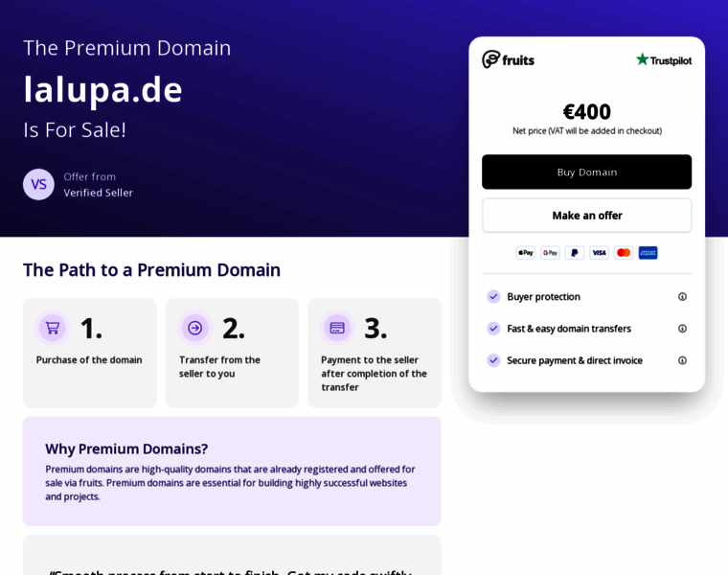This screenshot has width=728, height=575.
Task: Show info for fast domain transfers
Action: pyautogui.click(x=682, y=329)
